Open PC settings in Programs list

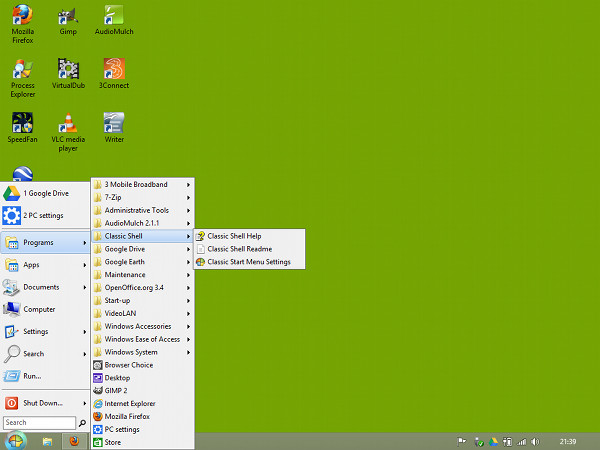(142, 429)
